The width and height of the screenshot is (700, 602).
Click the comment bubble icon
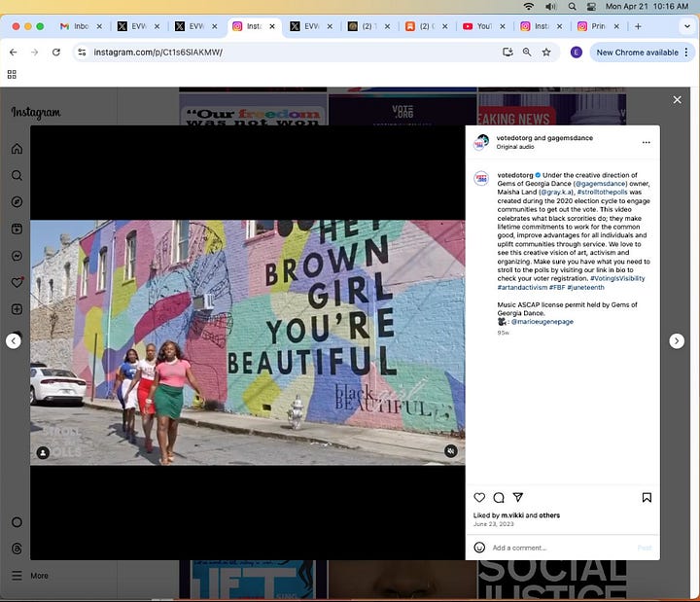pos(499,498)
